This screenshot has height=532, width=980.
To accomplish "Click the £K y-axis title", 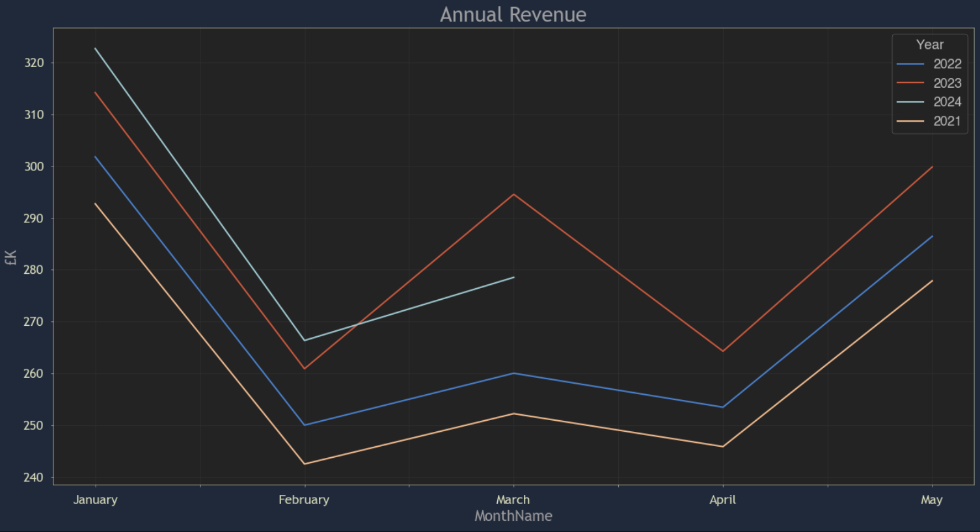I will coord(10,258).
